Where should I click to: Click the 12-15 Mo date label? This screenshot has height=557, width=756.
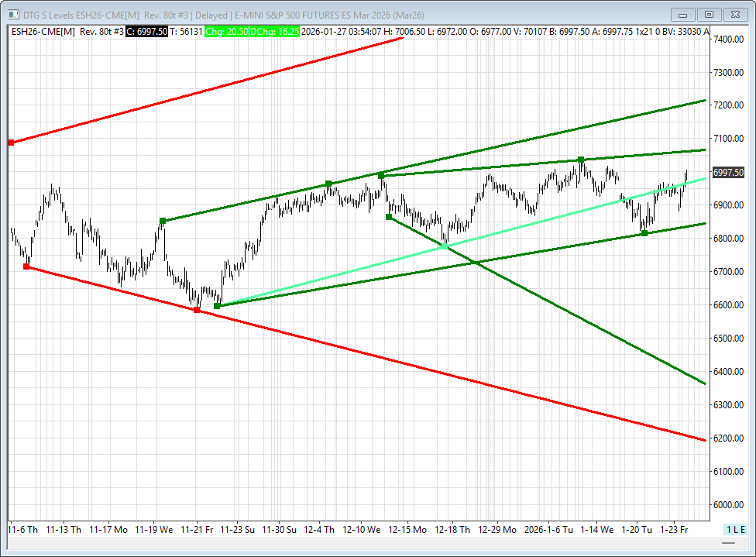(407, 530)
